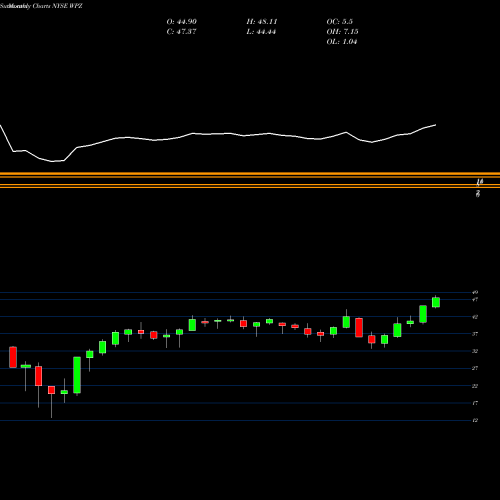Click the 'OH: 7.15' percentage readout
The image size is (500, 500).
tap(342, 32)
